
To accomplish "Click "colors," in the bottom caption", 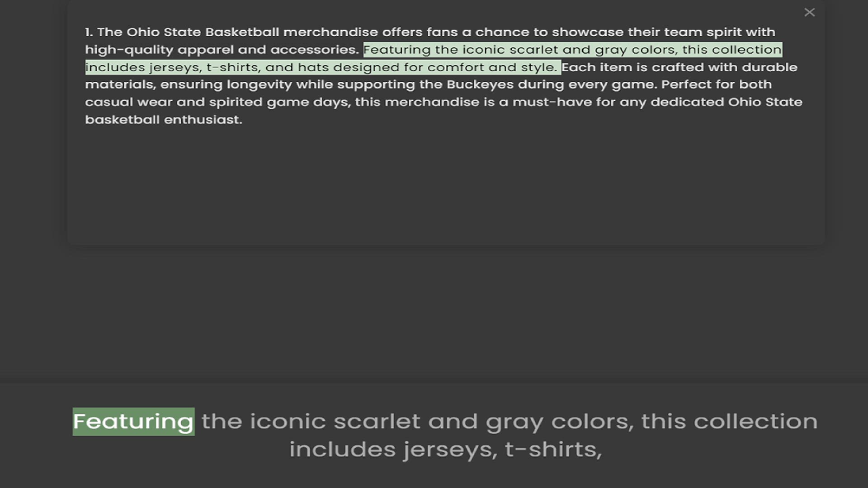I will point(592,421).
